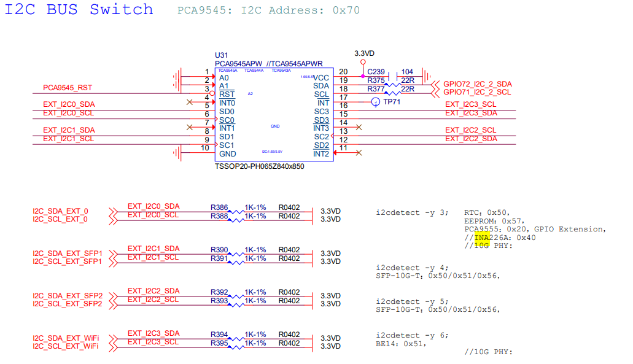Click the U31 reference designator
The height and width of the screenshot is (364, 633).
[x=221, y=55]
